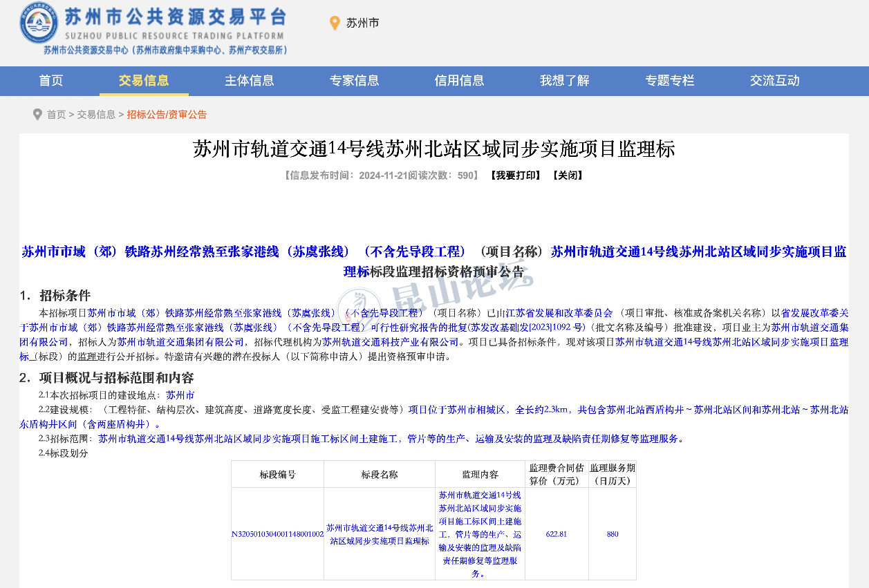This screenshot has height=588, width=869.
Task: Select 我想了解 in the navigation bar
Action: pos(564,81)
